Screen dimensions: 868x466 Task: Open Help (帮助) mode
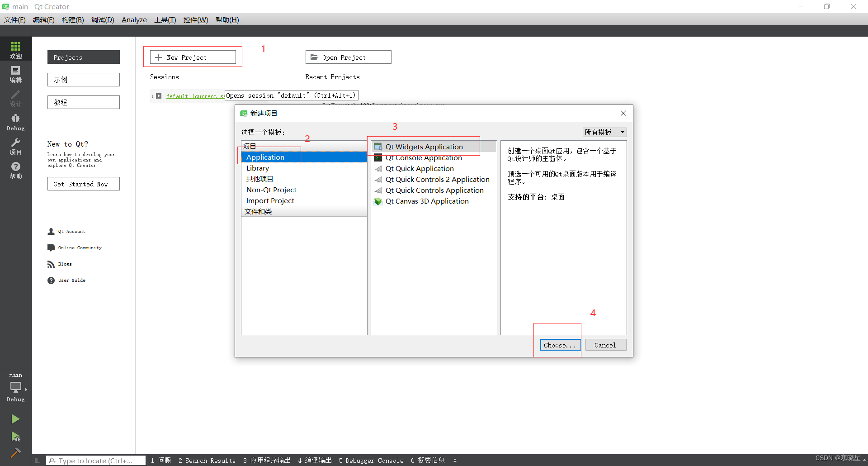pyautogui.click(x=16, y=170)
